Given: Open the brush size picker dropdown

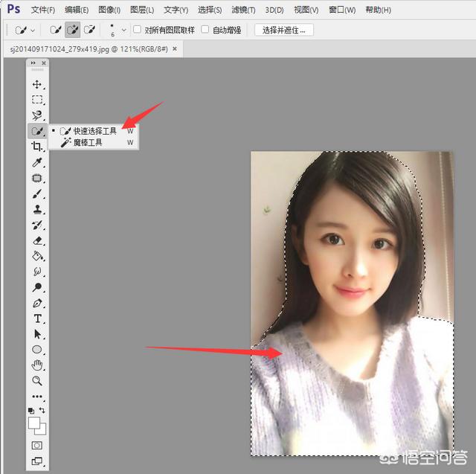Looking at the screenshot, I should coord(123,30).
